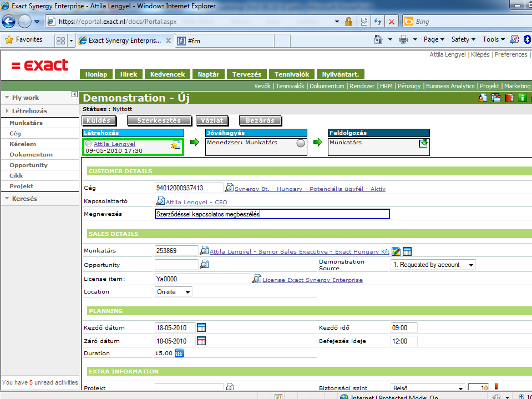Click the Bluetooth icon in command bar
532x399 pixels.
click(527, 39)
